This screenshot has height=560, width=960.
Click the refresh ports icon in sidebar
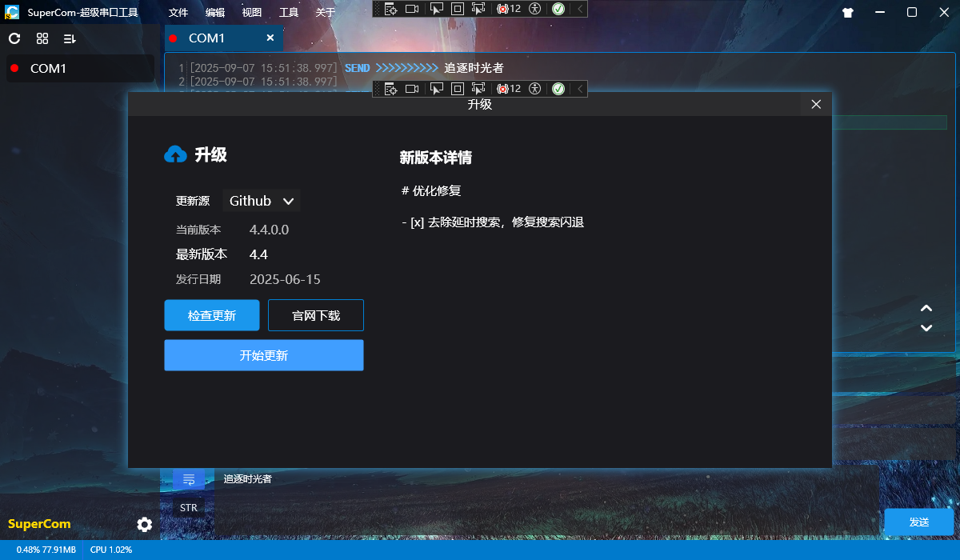coord(14,38)
